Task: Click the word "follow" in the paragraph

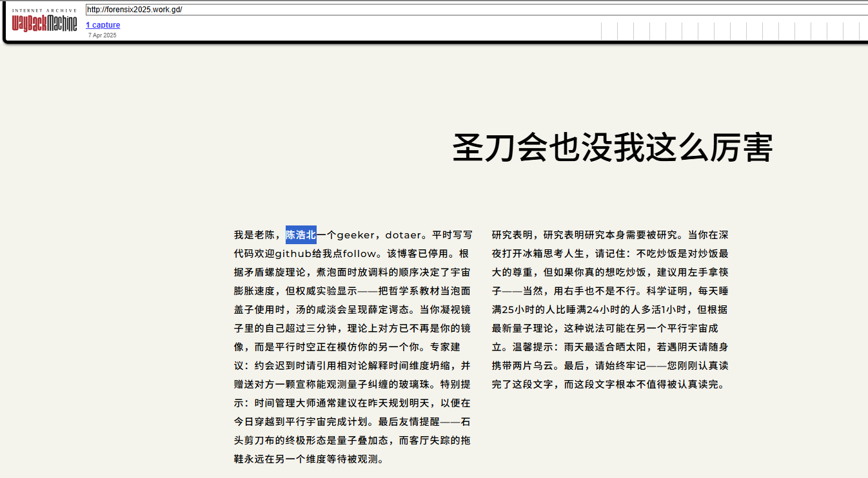Action: click(359, 254)
